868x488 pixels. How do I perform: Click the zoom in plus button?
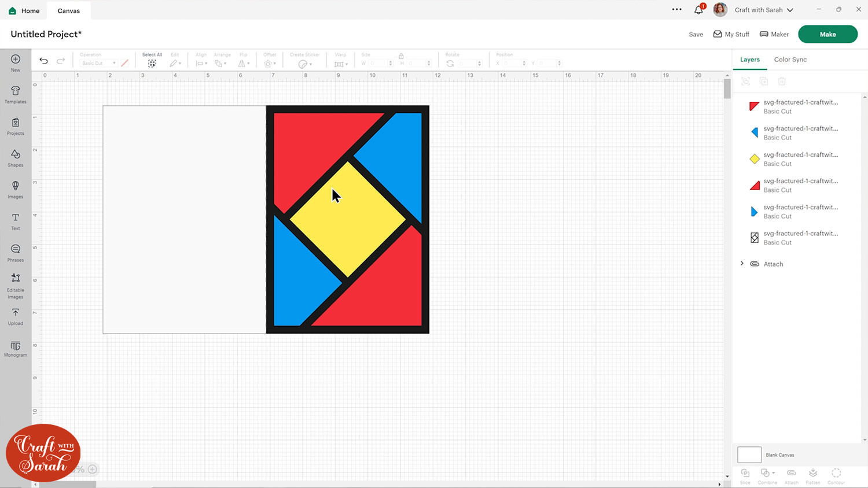[93, 469]
